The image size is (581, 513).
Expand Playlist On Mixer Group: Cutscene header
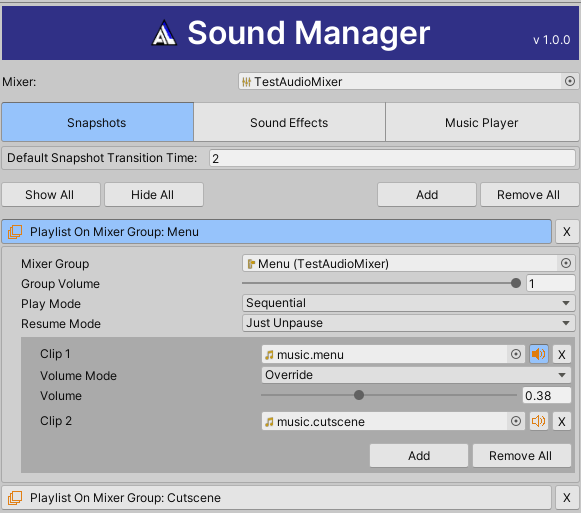(x=276, y=497)
